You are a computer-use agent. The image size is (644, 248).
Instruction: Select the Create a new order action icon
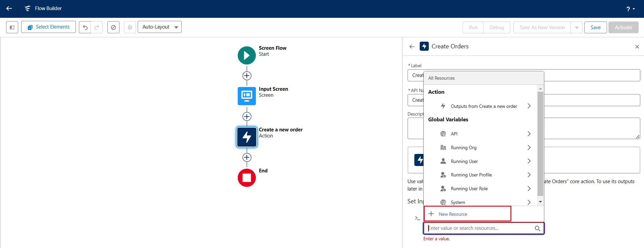(x=246, y=137)
